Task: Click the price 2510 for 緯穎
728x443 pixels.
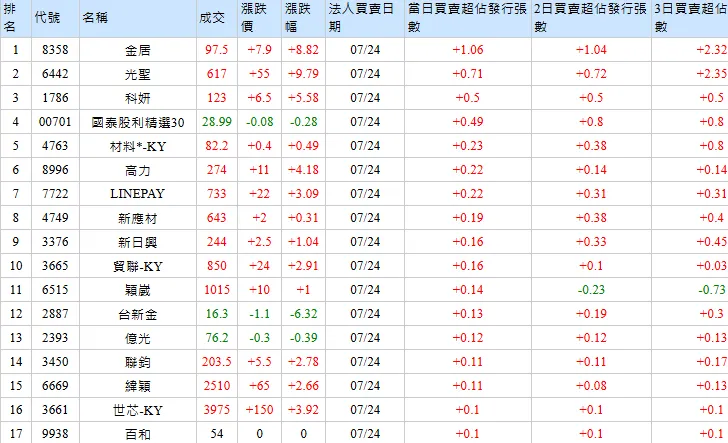Action: (x=217, y=385)
